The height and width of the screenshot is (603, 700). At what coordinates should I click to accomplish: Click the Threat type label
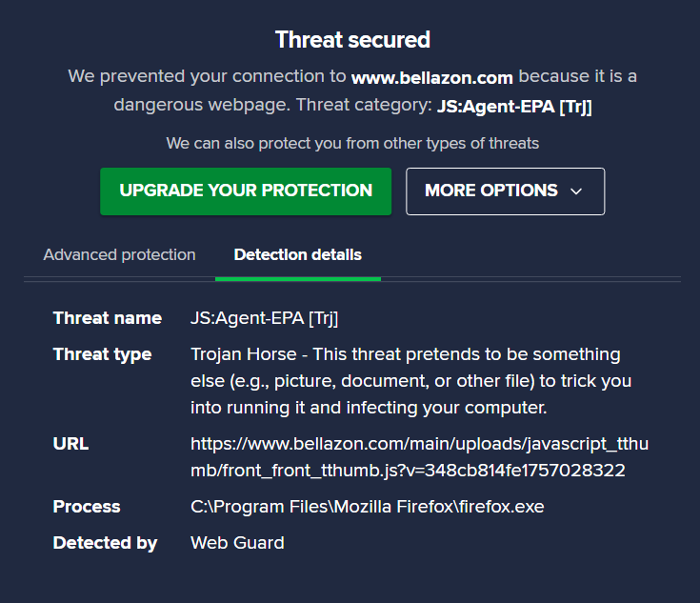[102, 354]
